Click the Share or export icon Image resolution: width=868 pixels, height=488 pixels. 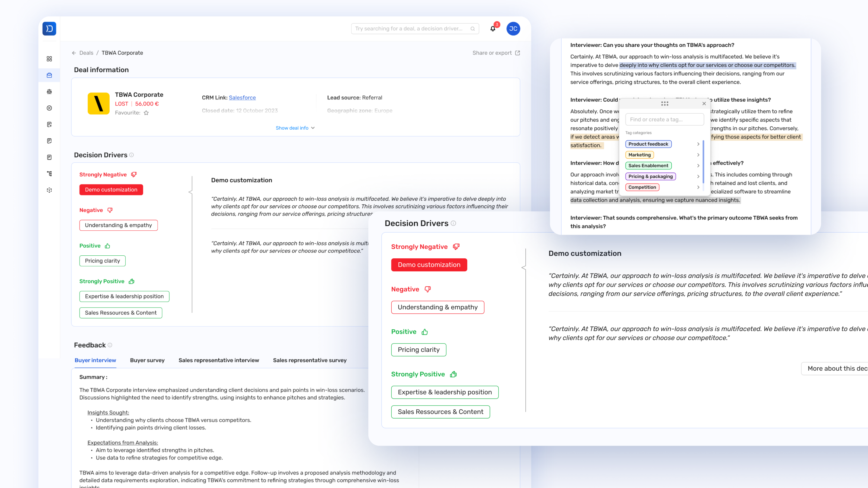tap(518, 53)
